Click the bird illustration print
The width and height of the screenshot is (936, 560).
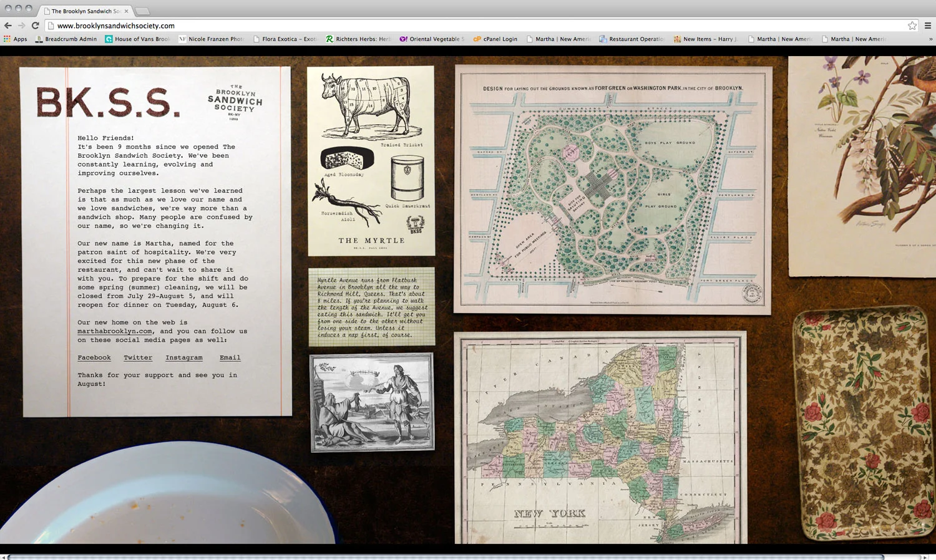pyautogui.click(x=862, y=166)
